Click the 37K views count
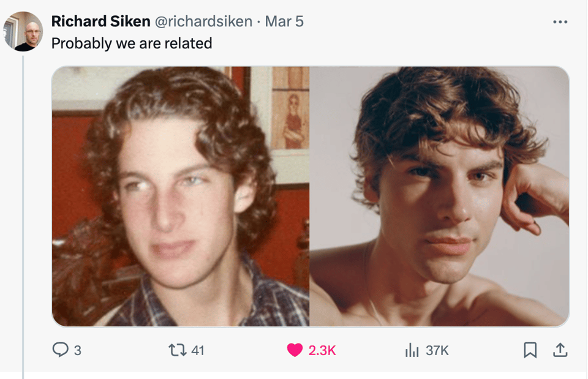 point(437,350)
